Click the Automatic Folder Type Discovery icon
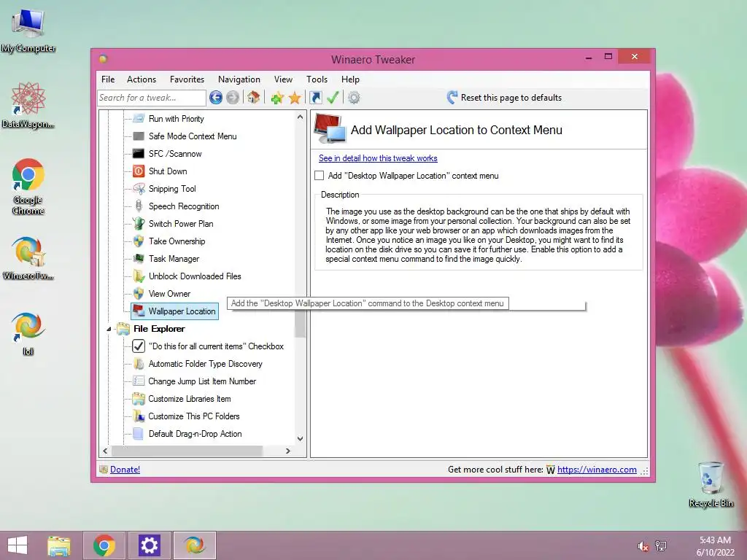This screenshot has width=747, height=560. click(x=139, y=364)
